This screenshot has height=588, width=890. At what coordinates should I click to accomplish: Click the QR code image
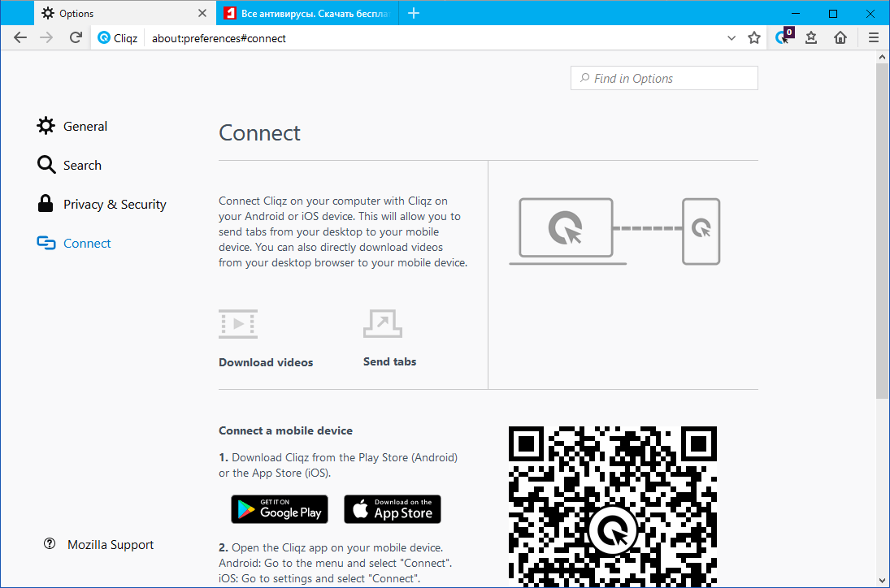click(613, 506)
